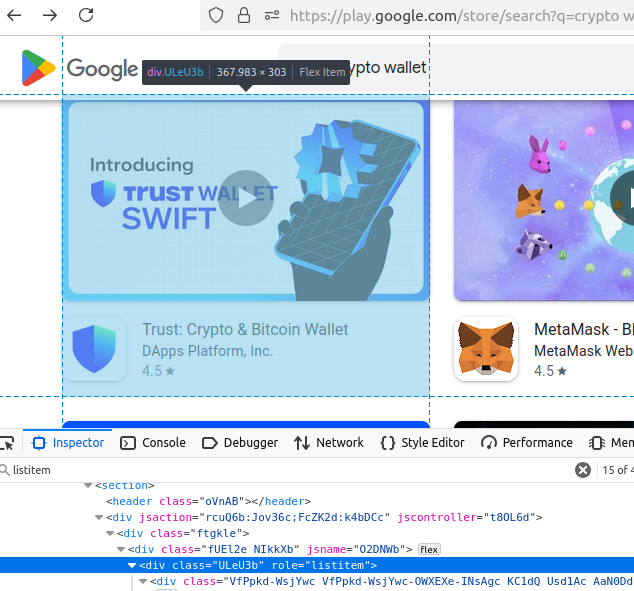This screenshot has width=634, height=591.
Task: Go back to the previous page
Action: pos(14,15)
